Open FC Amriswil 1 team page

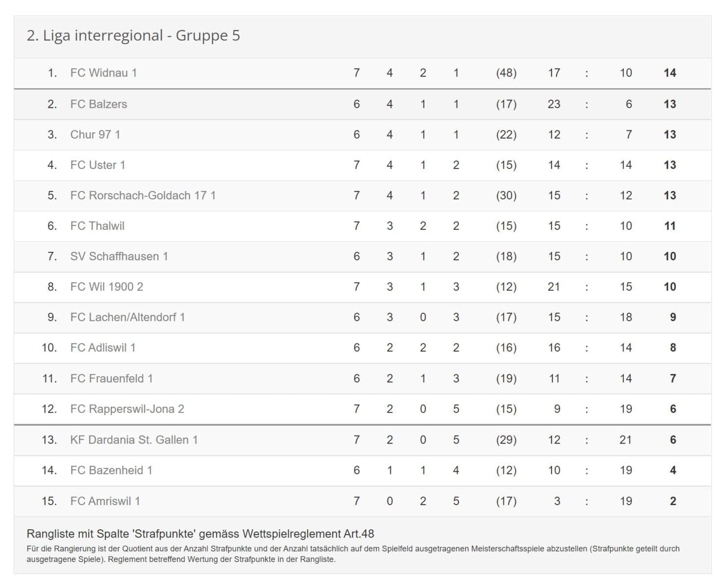[105, 501]
